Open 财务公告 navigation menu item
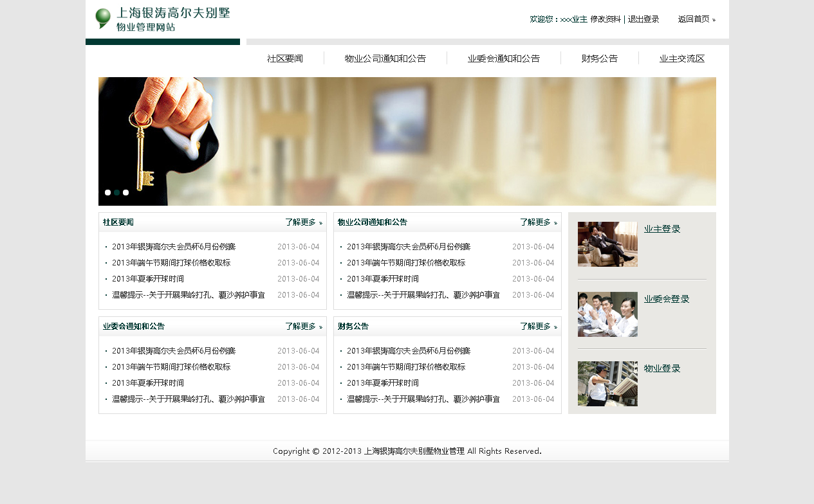This screenshot has width=814, height=504. 599,59
